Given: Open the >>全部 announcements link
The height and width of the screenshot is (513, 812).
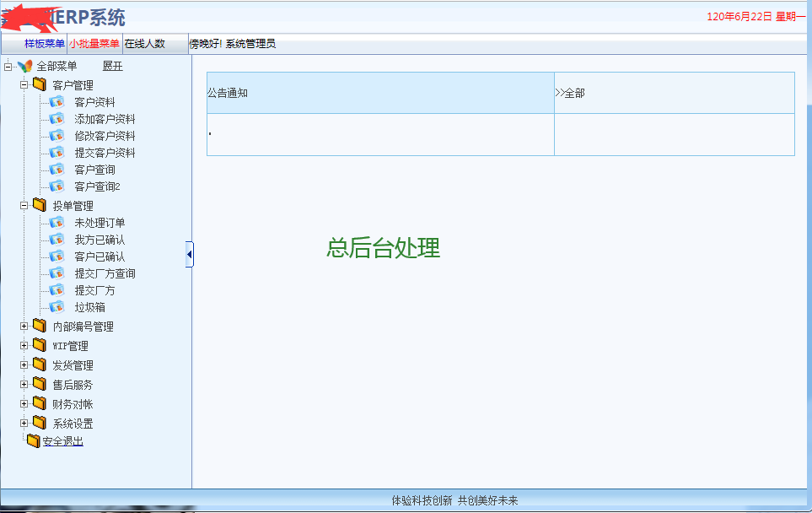Looking at the screenshot, I should coord(570,93).
